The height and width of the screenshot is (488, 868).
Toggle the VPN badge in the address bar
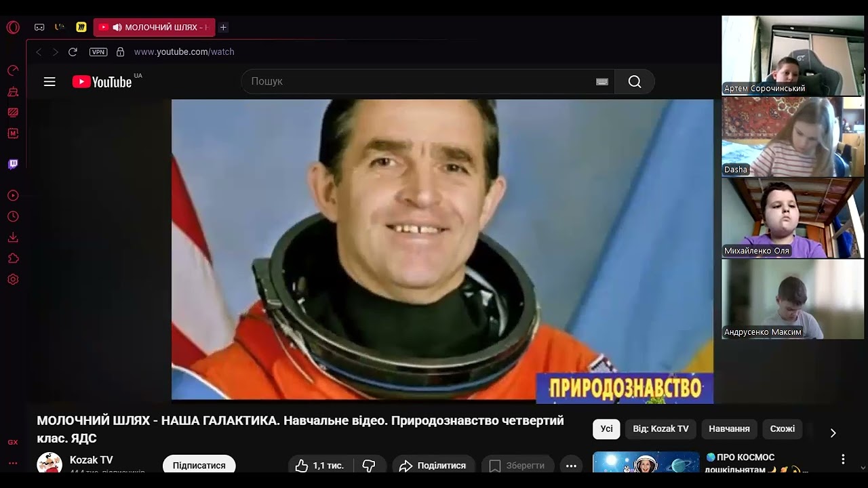(98, 52)
